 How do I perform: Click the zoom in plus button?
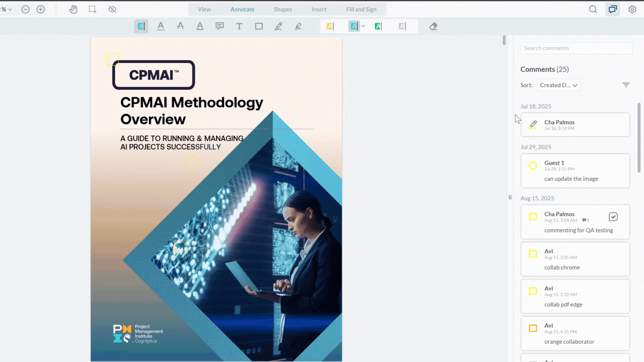(41, 9)
